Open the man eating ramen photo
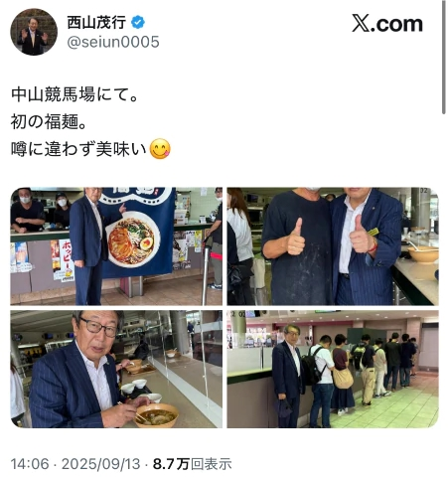 [116, 369]
